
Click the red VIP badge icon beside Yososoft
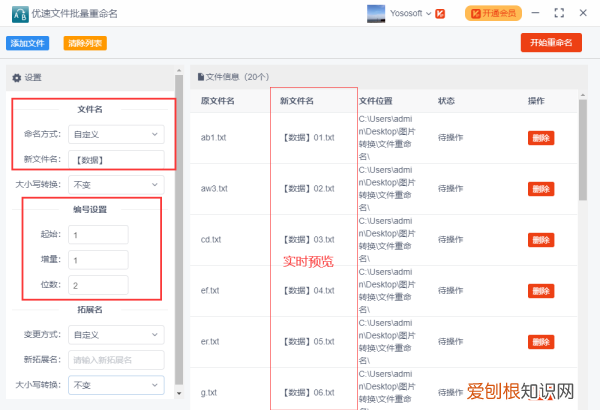click(440, 14)
